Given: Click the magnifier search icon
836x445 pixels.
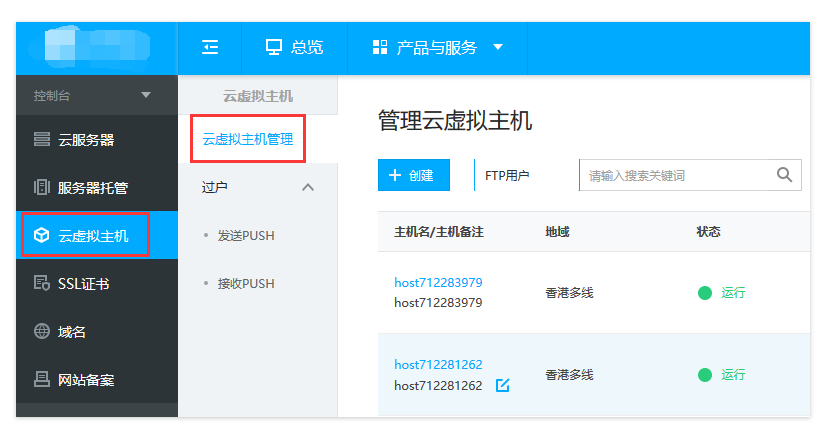Looking at the screenshot, I should (784, 174).
